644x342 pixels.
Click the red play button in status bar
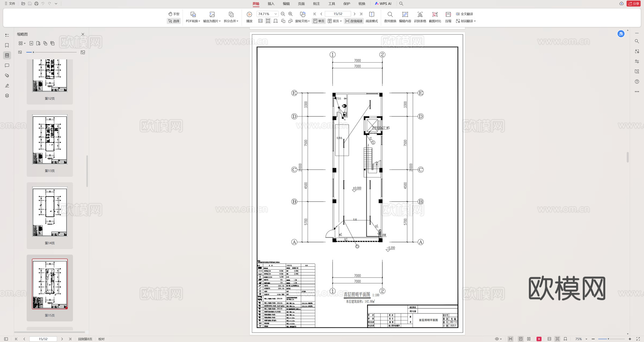[539, 339]
